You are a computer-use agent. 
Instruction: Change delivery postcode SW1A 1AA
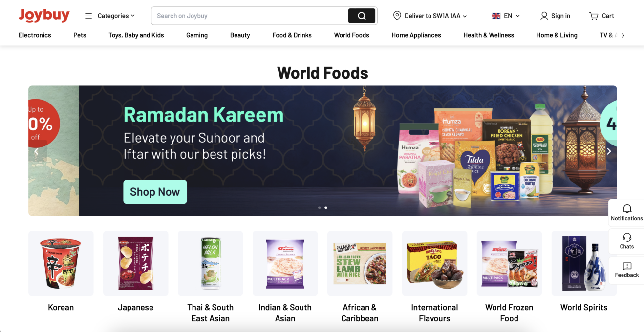pos(430,16)
